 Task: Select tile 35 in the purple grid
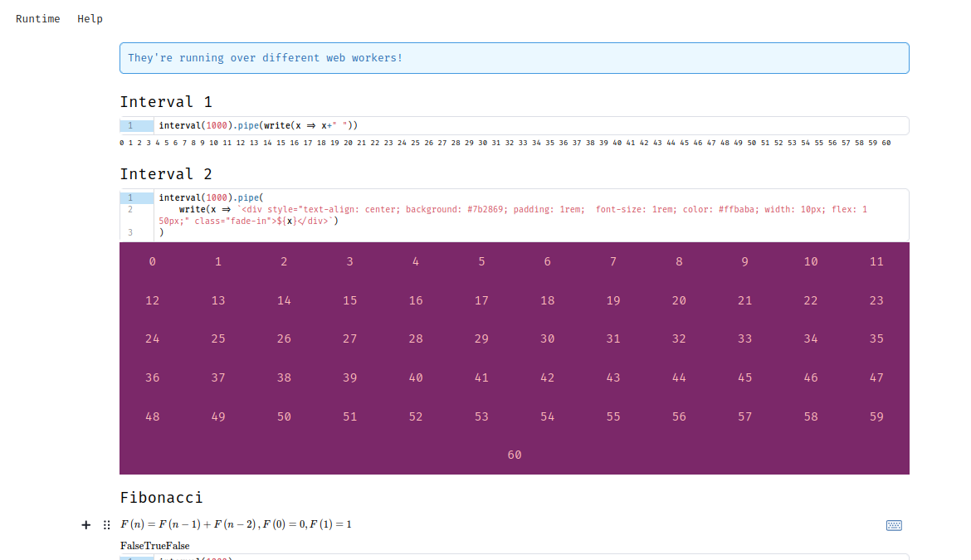click(876, 339)
